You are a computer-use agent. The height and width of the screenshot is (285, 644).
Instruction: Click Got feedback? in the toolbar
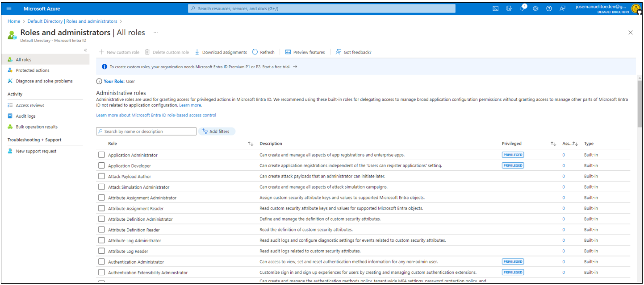[353, 52]
